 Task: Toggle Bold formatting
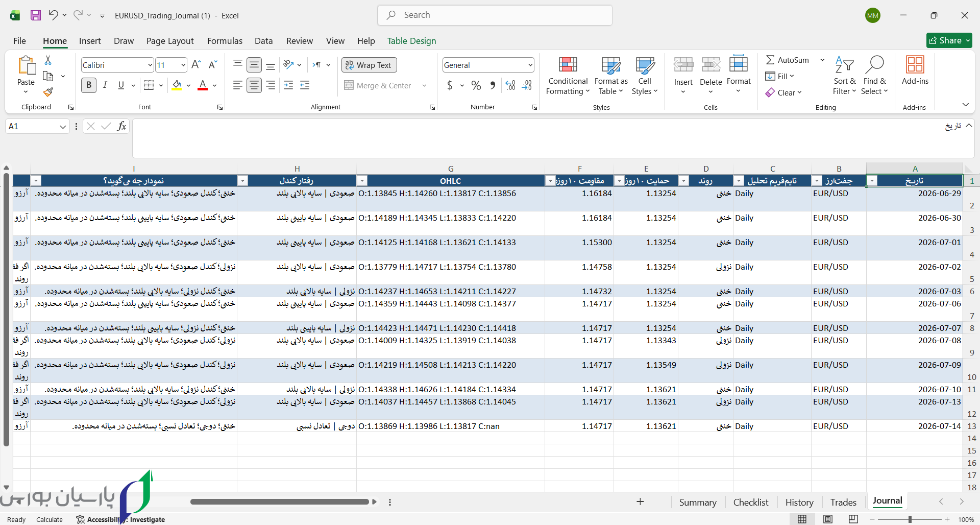(x=89, y=85)
